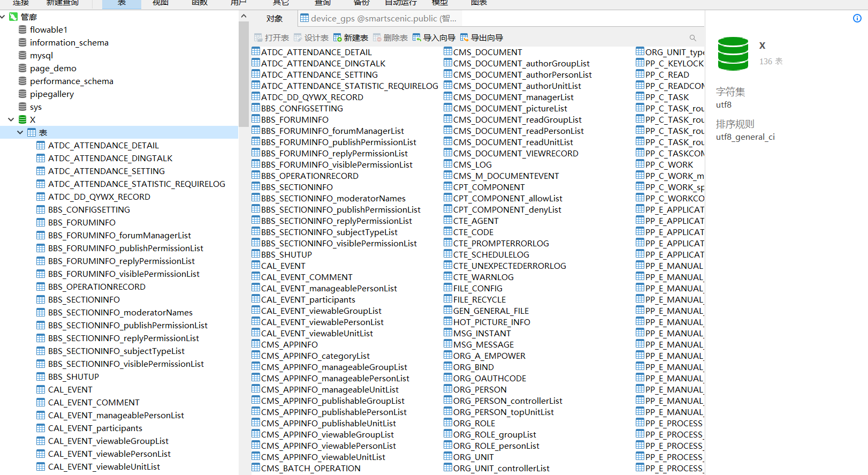Screen dimensions: 868x475
Task: Click the 设计表 design table toolbar icon
Action: point(298,37)
